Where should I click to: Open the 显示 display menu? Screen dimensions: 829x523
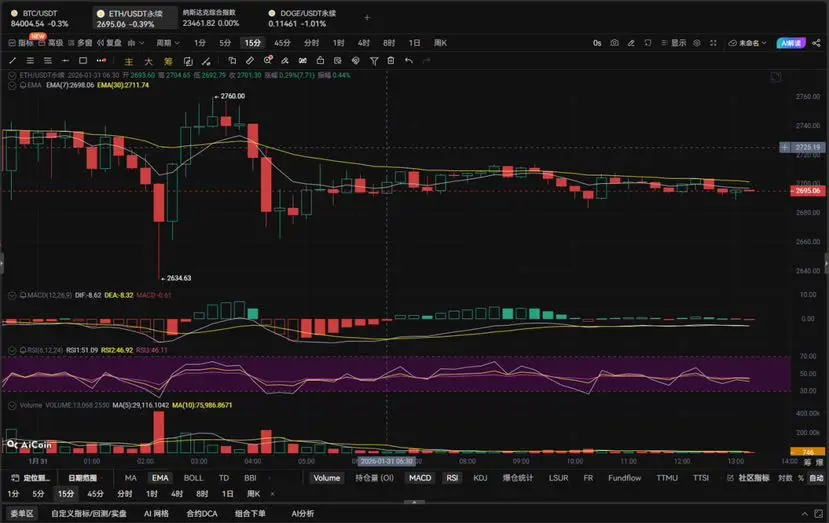674,43
